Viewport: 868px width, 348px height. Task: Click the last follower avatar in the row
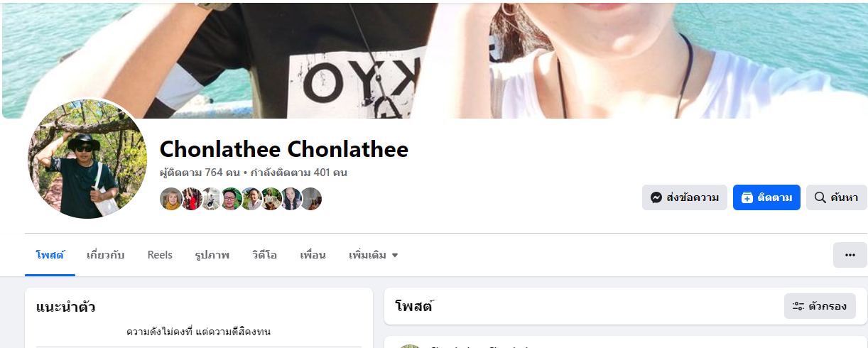click(310, 199)
